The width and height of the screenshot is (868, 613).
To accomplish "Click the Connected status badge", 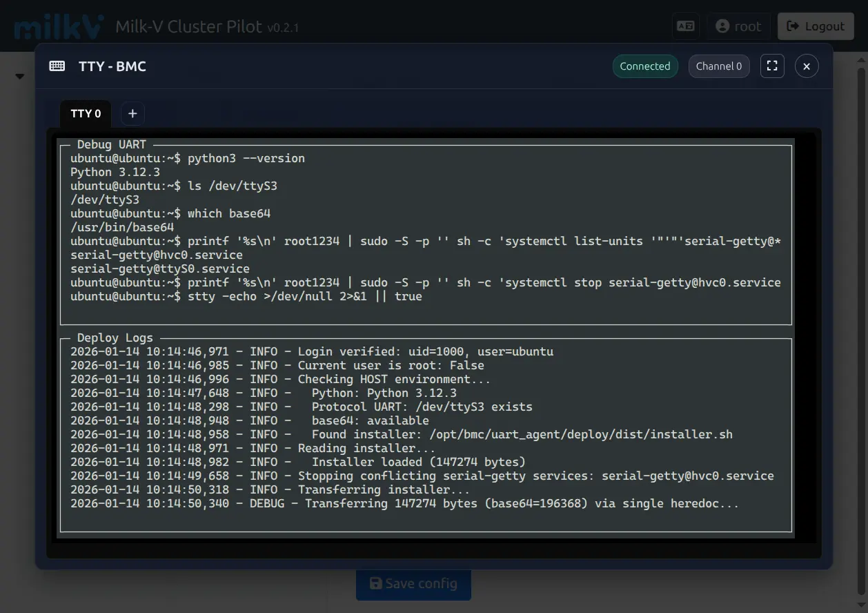I will (x=644, y=66).
